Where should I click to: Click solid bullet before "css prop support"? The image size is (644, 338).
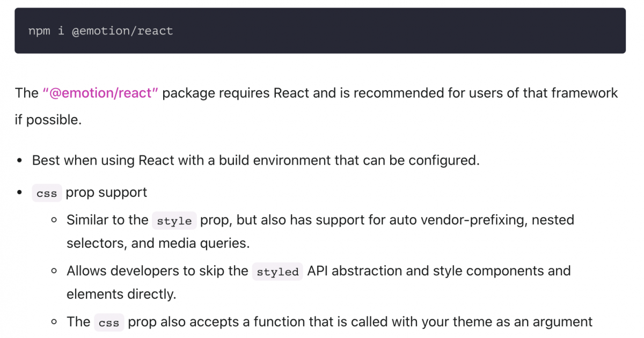[20, 193]
